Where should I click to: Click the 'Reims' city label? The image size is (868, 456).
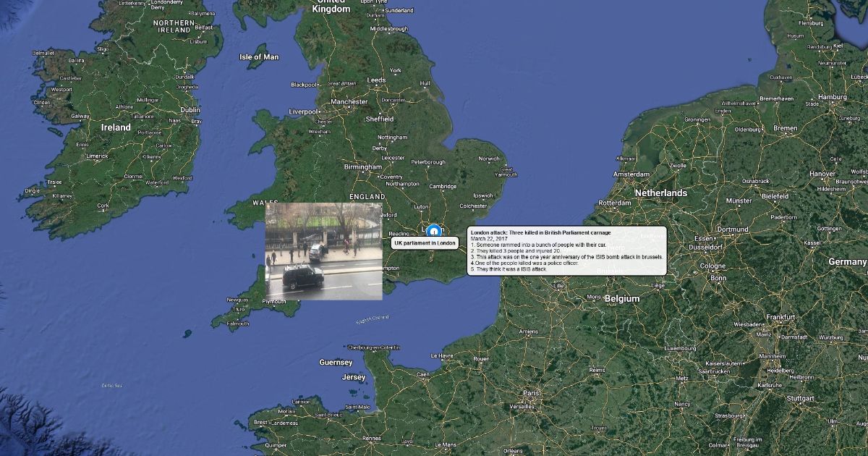597,370
